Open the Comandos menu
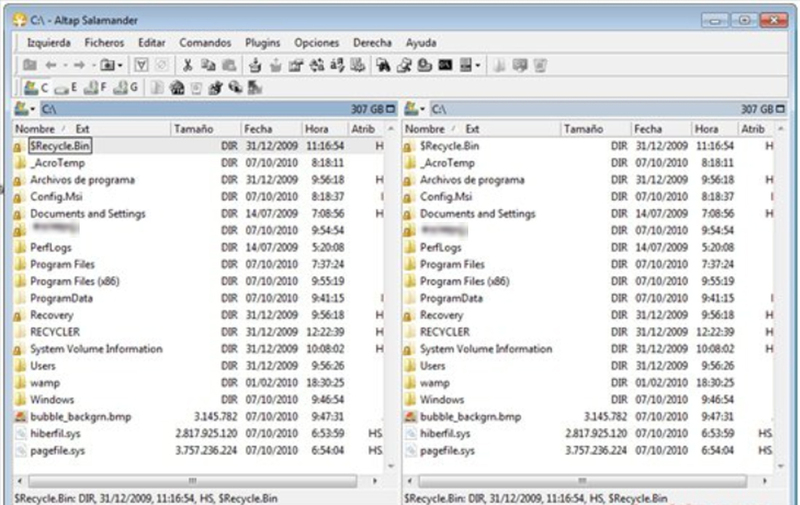Image resolution: width=800 pixels, height=505 pixels. point(205,43)
